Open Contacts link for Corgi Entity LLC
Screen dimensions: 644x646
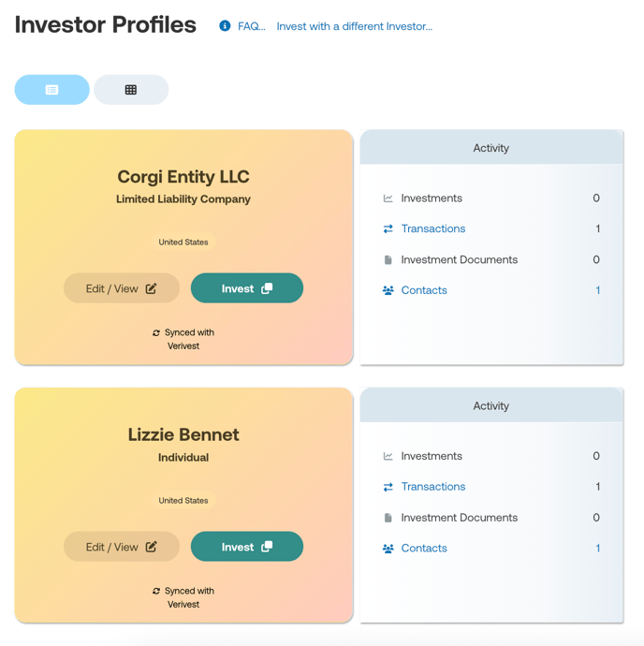coord(424,290)
